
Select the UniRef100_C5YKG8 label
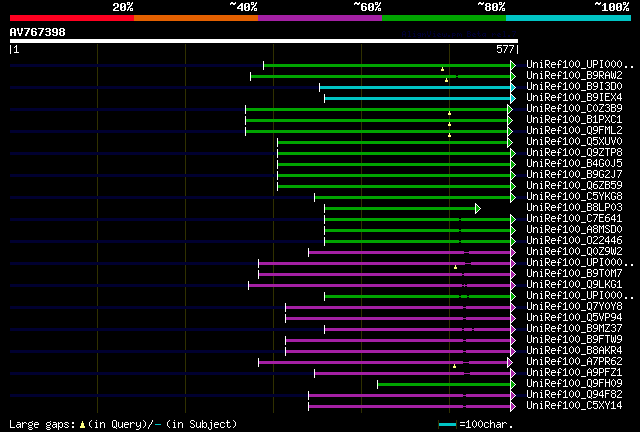click(574, 196)
